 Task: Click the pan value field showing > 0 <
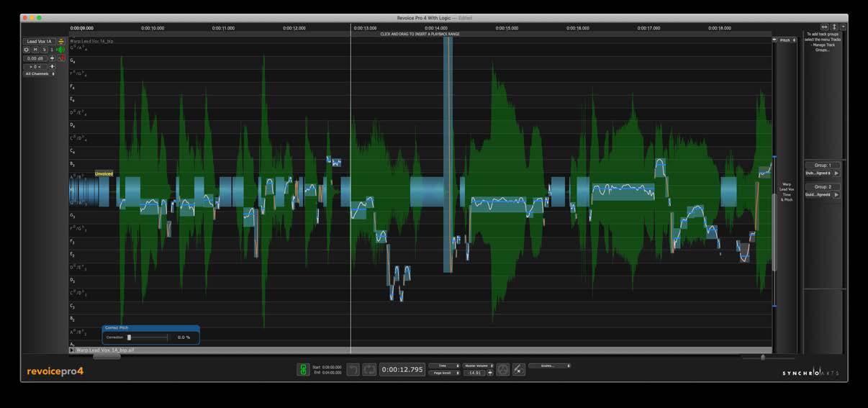[35, 66]
